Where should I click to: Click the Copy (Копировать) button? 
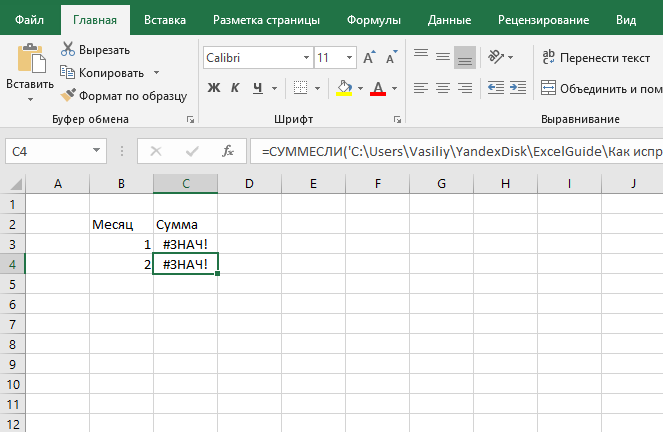[102, 73]
